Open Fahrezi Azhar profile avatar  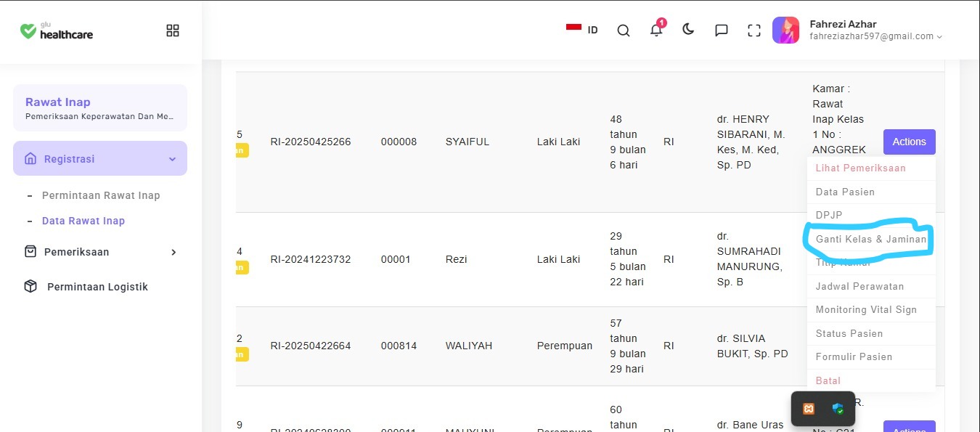coord(785,30)
